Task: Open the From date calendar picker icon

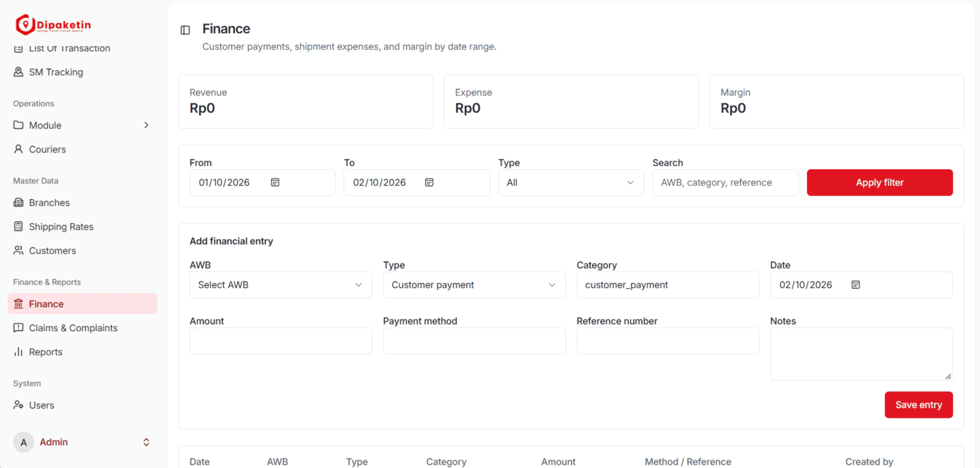Action: (x=275, y=182)
